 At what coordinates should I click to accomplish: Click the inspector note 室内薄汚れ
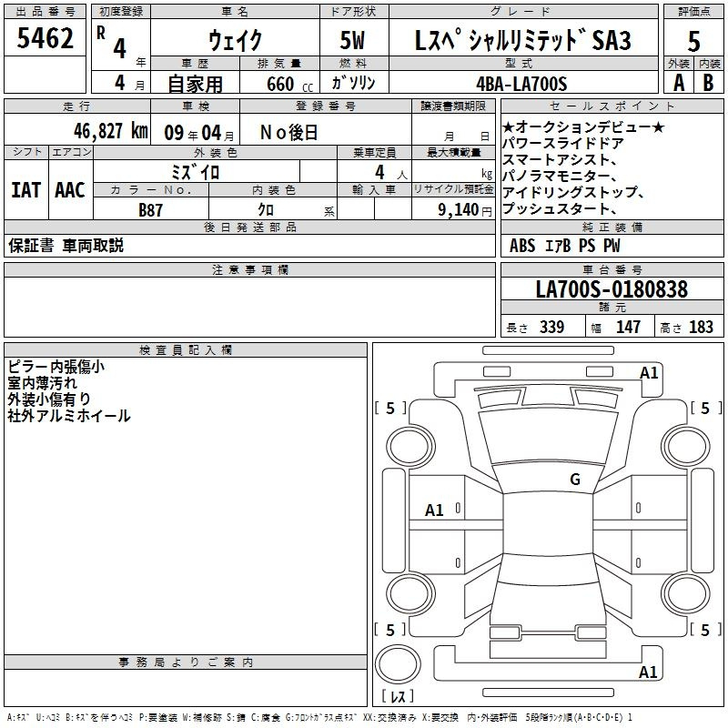(x=42, y=383)
